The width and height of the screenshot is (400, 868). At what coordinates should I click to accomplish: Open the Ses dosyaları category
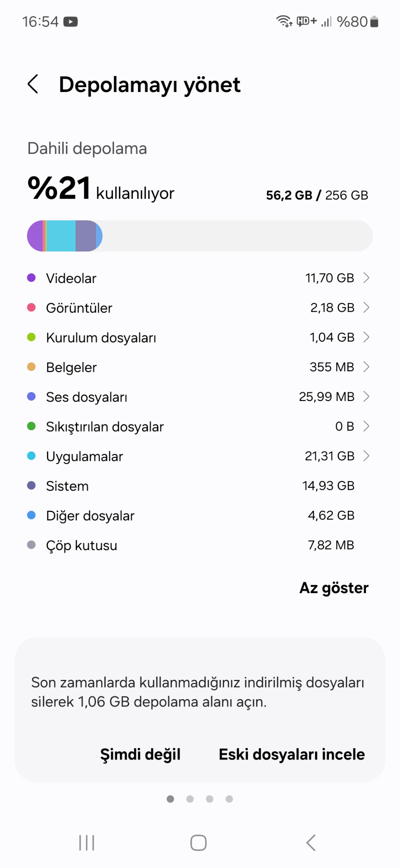pyautogui.click(x=198, y=397)
